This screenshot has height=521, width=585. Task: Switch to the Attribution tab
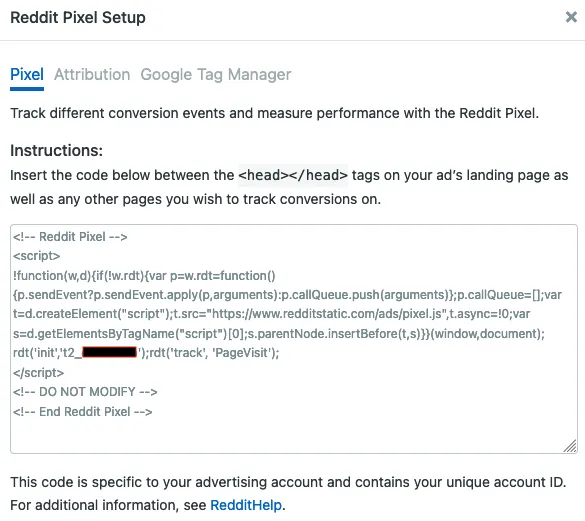[x=92, y=75]
